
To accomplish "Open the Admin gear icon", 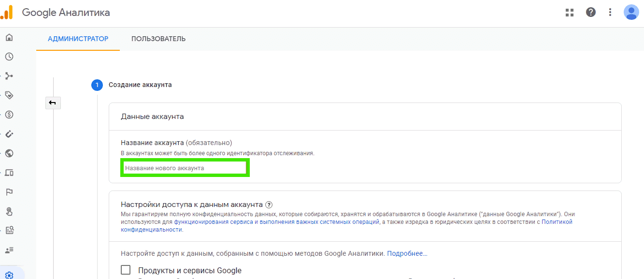I will click(9, 275).
